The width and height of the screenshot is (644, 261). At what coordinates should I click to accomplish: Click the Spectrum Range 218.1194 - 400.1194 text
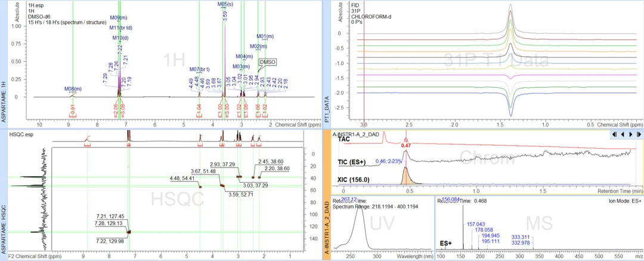point(376,206)
